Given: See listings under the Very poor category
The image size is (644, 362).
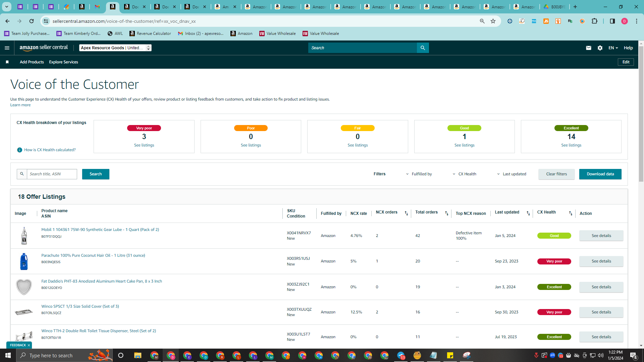Looking at the screenshot, I should click(144, 145).
